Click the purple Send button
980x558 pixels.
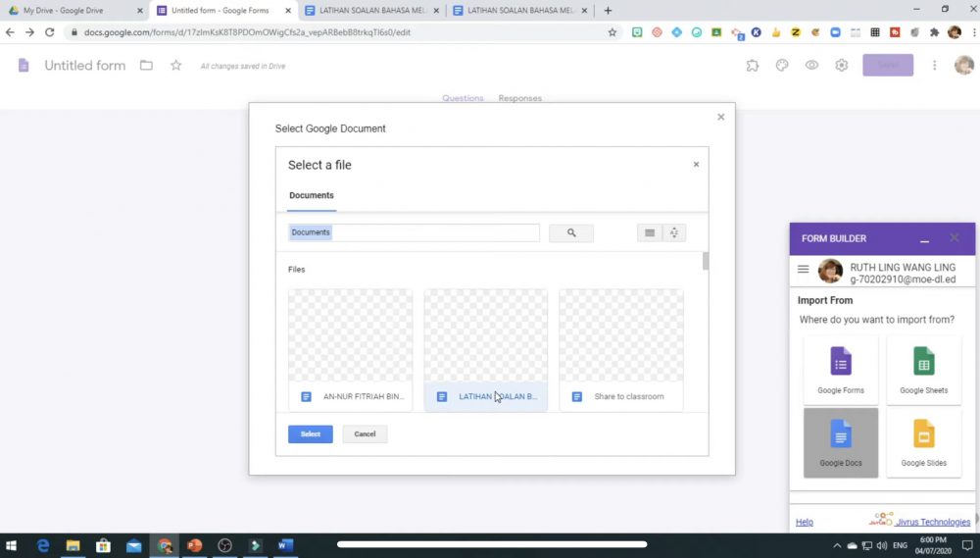point(888,65)
